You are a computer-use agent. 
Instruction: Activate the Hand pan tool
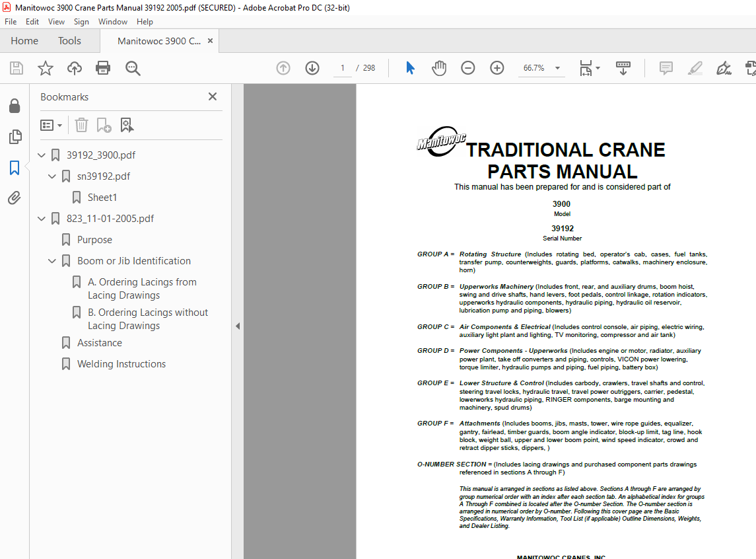[x=439, y=68]
